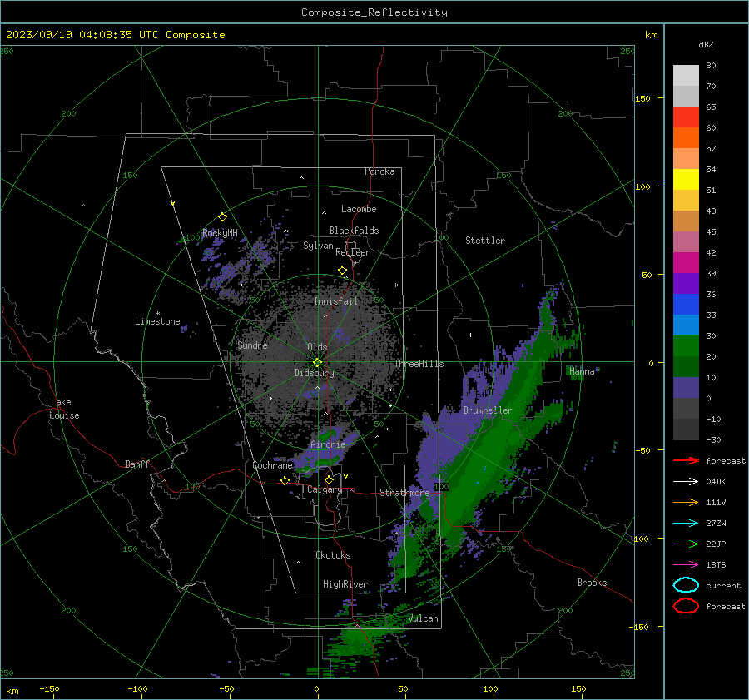Click the magenta 18TS arrow in legend
Image resolution: width=749 pixels, height=700 pixels.
coord(686,565)
